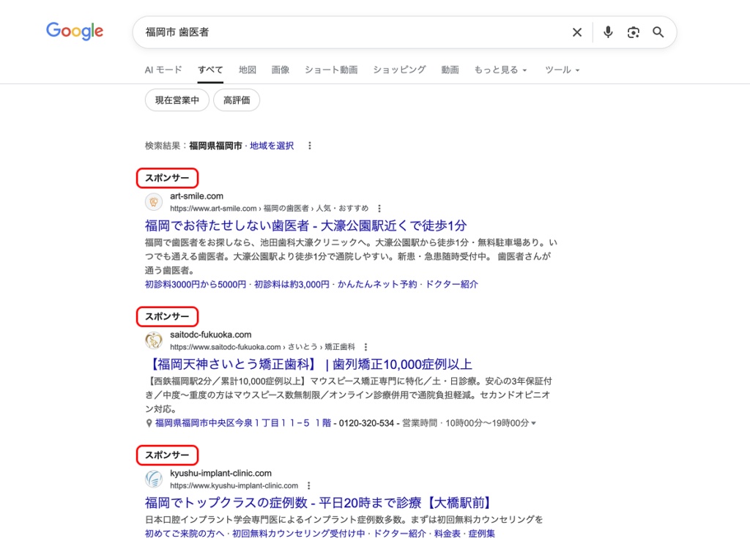
Task: Switch to the AI モード tab
Action: [x=163, y=70]
